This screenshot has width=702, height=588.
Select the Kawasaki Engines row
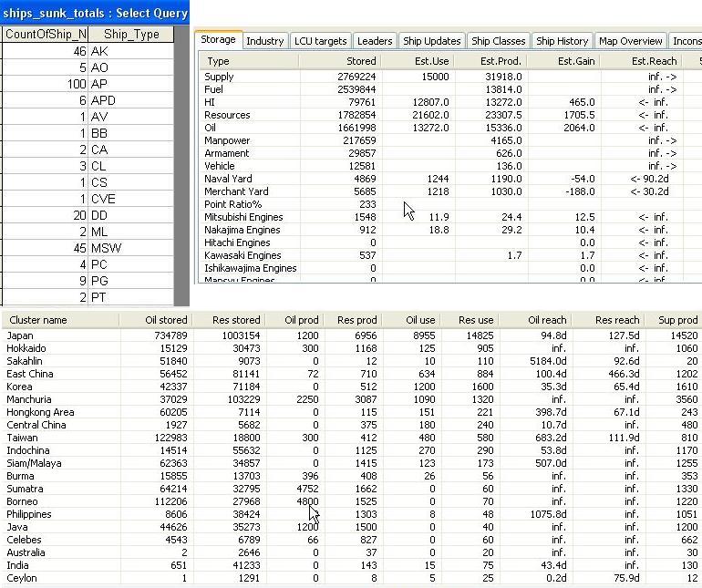click(x=450, y=255)
